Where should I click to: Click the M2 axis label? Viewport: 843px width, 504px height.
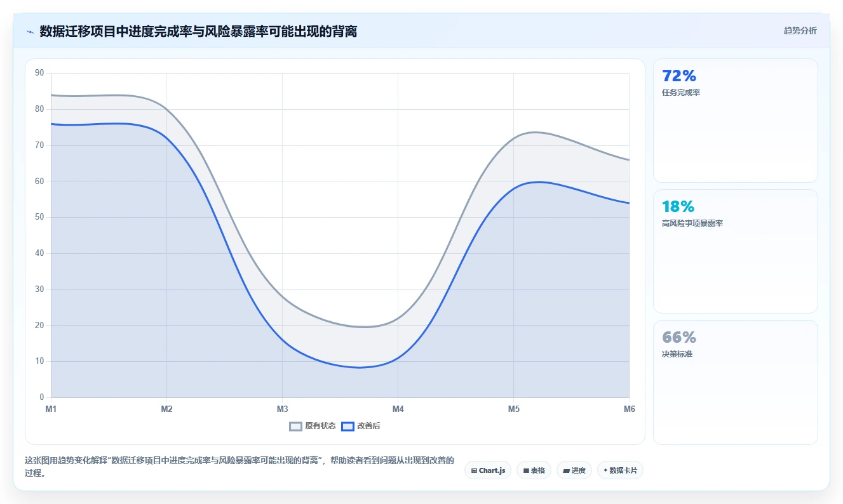[166, 409]
